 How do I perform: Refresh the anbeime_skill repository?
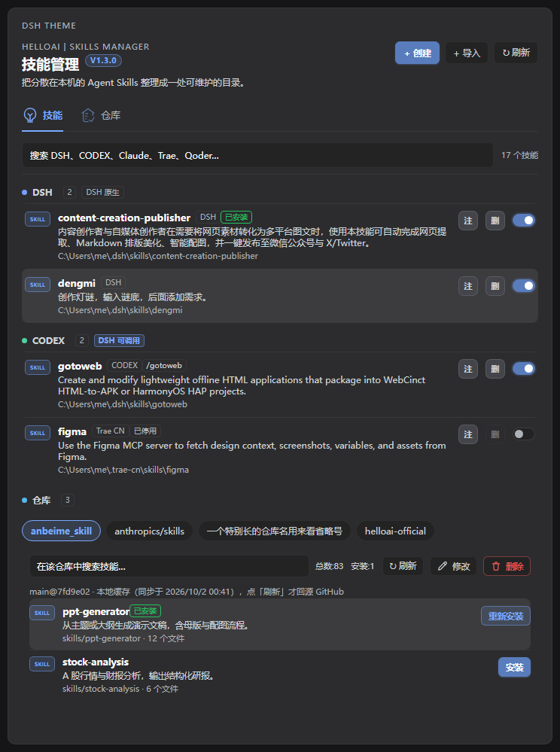click(x=403, y=566)
